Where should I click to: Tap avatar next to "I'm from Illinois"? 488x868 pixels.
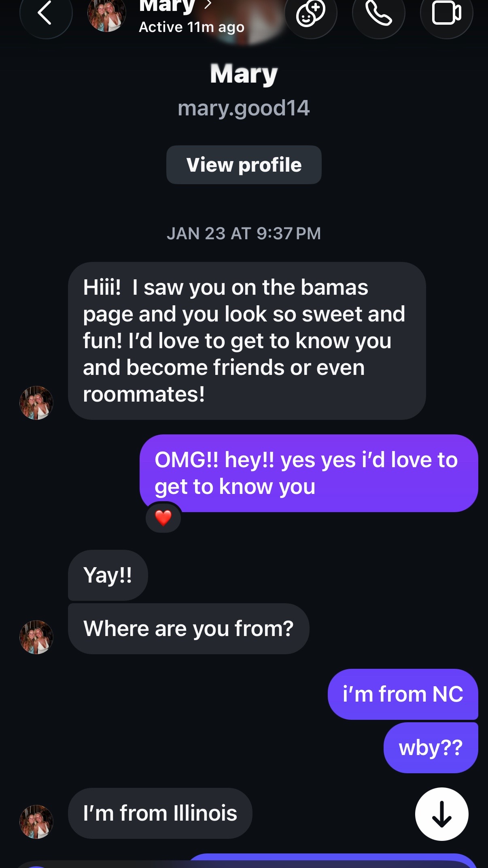click(x=36, y=822)
